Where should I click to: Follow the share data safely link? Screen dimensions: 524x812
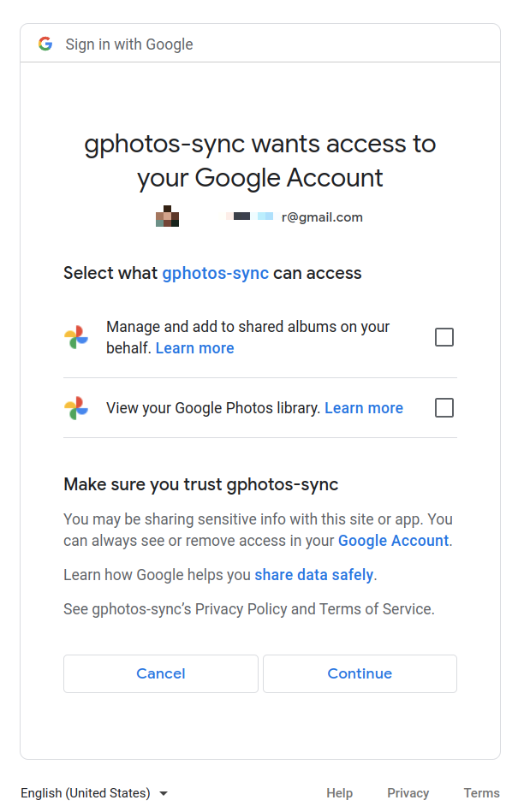coord(313,575)
